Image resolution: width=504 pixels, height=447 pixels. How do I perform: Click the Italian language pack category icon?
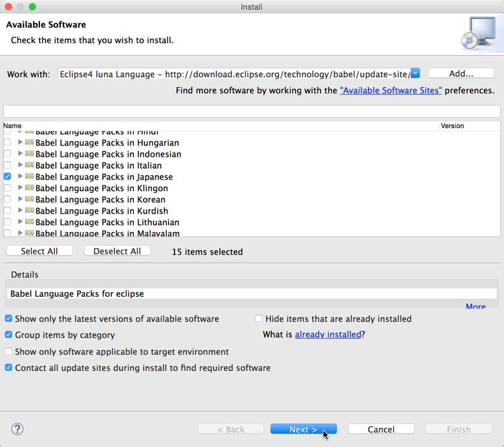(x=29, y=165)
